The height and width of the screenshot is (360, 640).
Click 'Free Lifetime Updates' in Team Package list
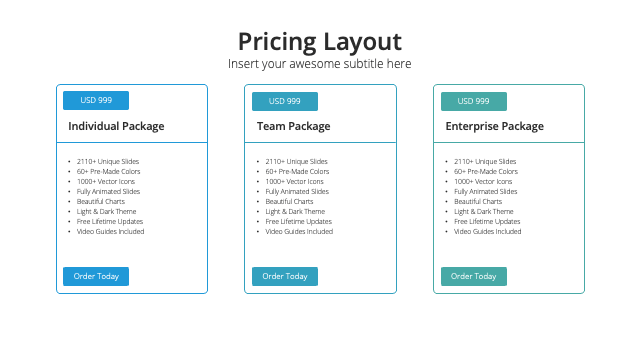298,222
